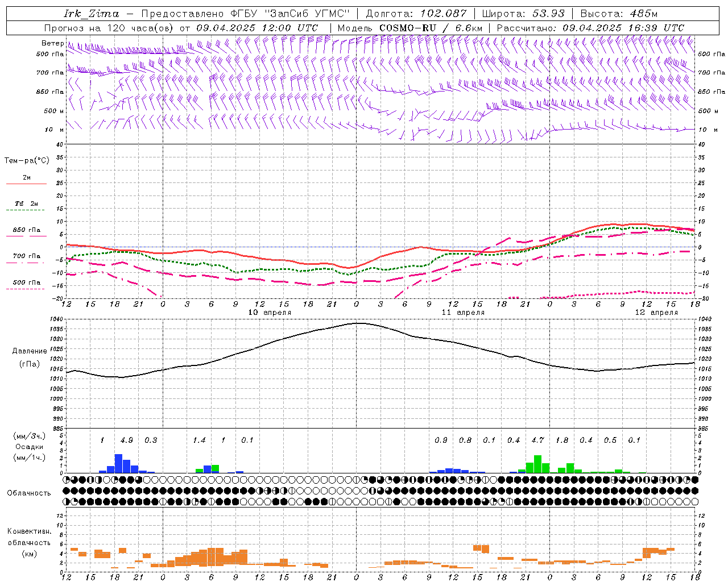Click the "Давление" pressure panel label
728x582 pixels.
click(x=30, y=351)
